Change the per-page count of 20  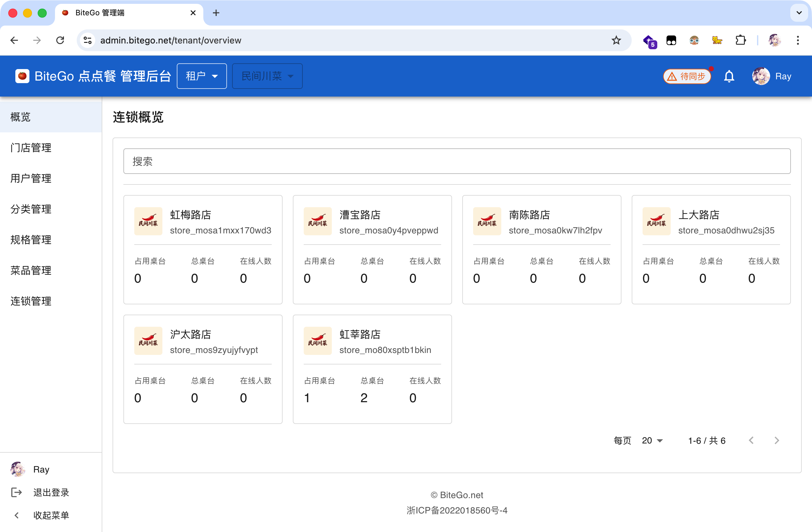652,440
